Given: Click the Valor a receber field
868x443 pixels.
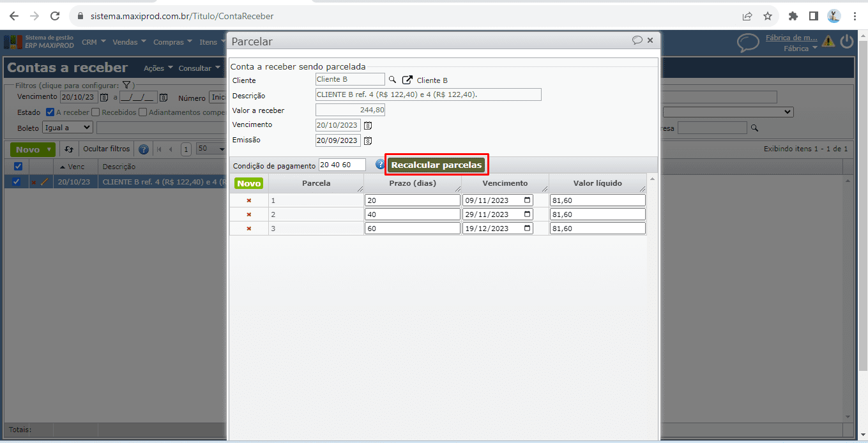Looking at the screenshot, I should [x=351, y=110].
